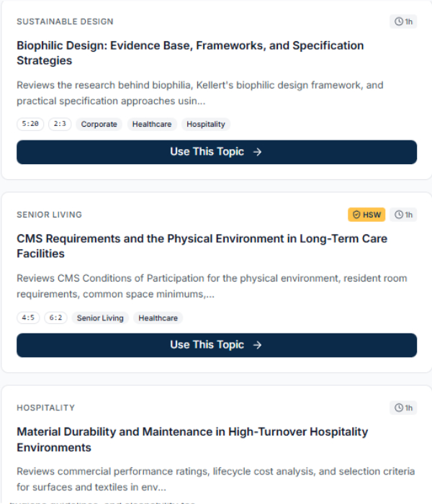The image size is (432, 504).
Task: Click the HSW shield badge icon
Action: [356, 215]
